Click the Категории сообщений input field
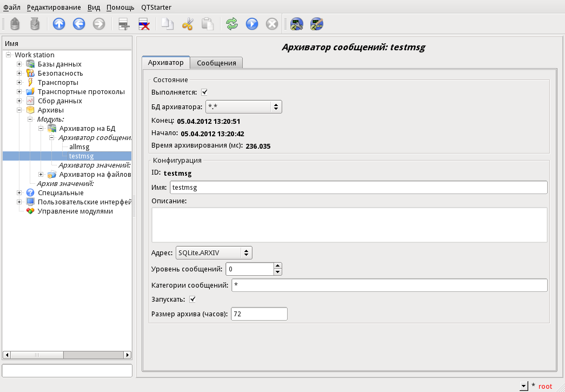This screenshot has height=392, width=565. (x=389, y=285)
